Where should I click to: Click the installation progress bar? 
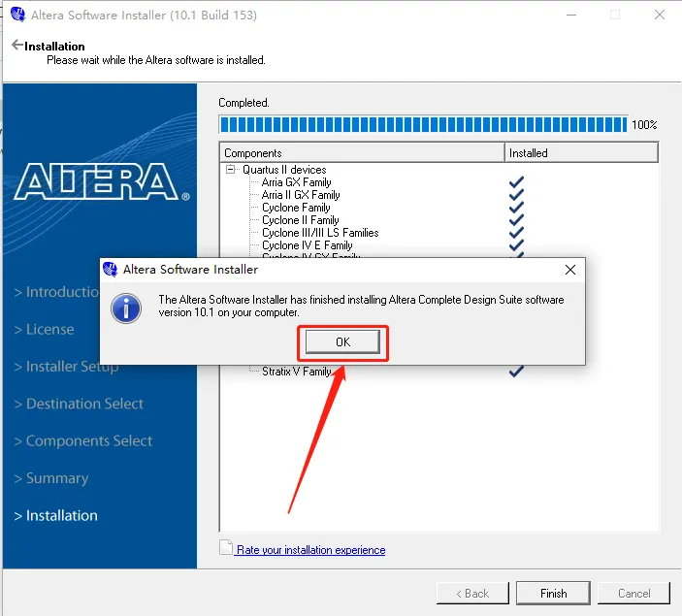[423, 125]
